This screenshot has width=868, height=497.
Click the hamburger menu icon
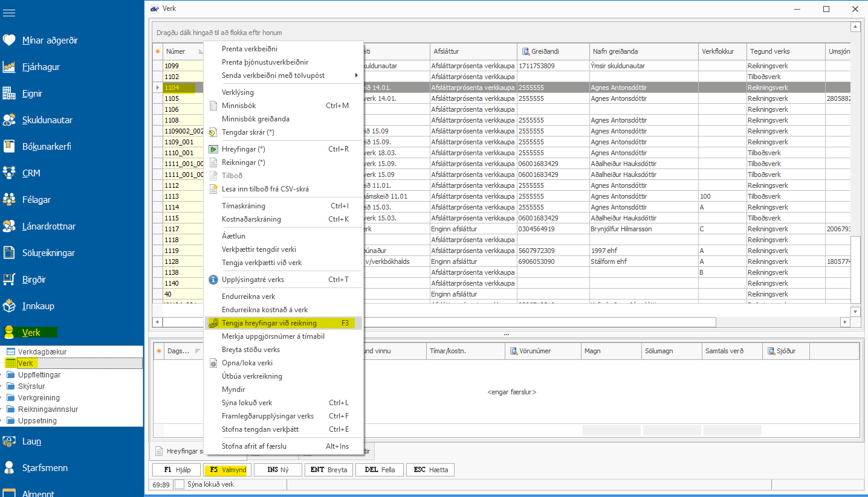[x=9, y=13]
